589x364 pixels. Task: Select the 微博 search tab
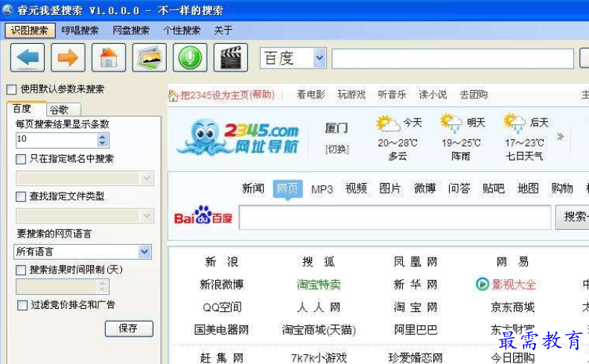pos(425,188)
